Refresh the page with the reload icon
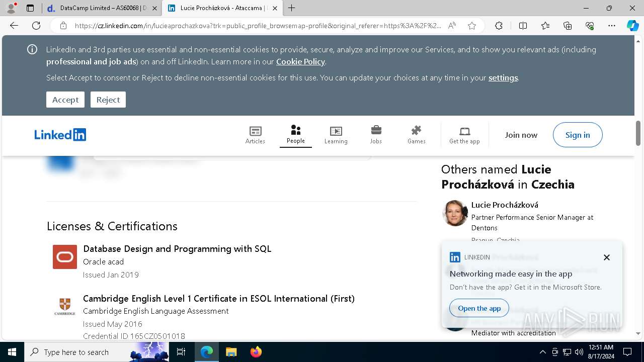644x362 pixels. pyautogui.click(x=36, y=26)
